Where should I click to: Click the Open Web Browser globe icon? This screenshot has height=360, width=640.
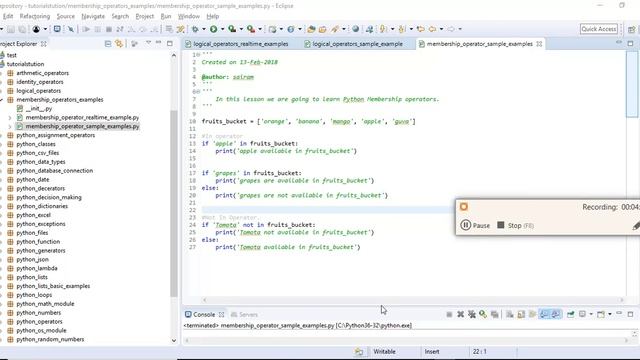[356, 29]
